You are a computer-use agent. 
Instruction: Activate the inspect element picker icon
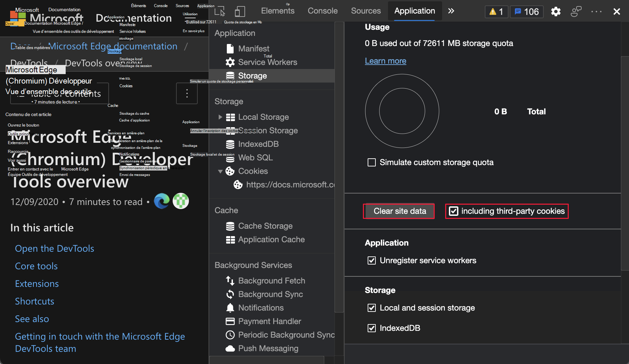click(220, 11)
